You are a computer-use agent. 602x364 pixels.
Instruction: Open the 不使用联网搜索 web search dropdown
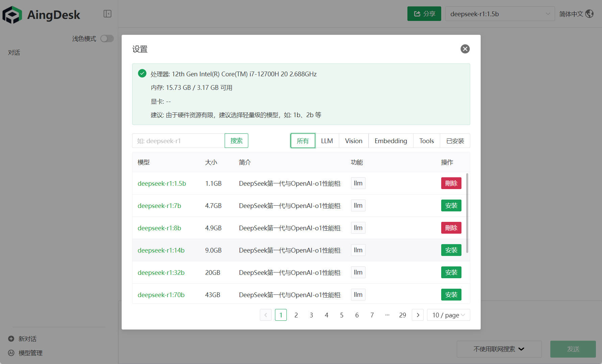[499, 349]
